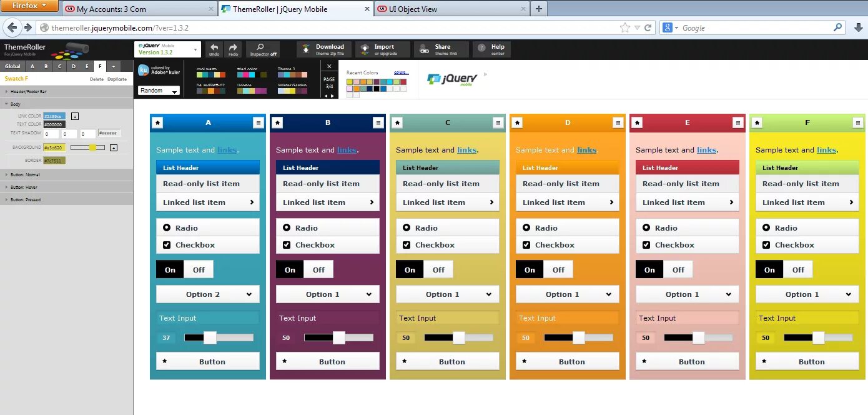
Task: Click the star Button in swatch C
Action: coord(447,361)
